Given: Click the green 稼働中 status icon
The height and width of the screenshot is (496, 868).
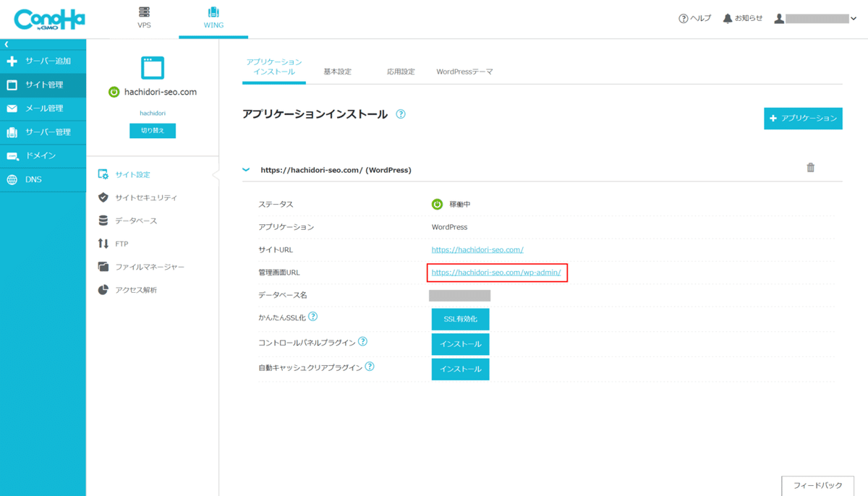Looking at the screenshot, I should pos(437,205).
